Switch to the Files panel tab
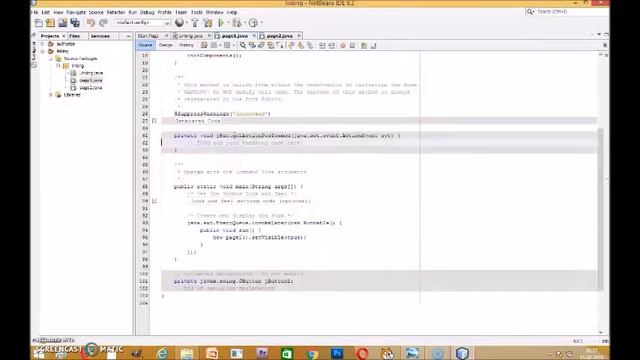Screen dimensions: 640x360 [x=75, y=36]
